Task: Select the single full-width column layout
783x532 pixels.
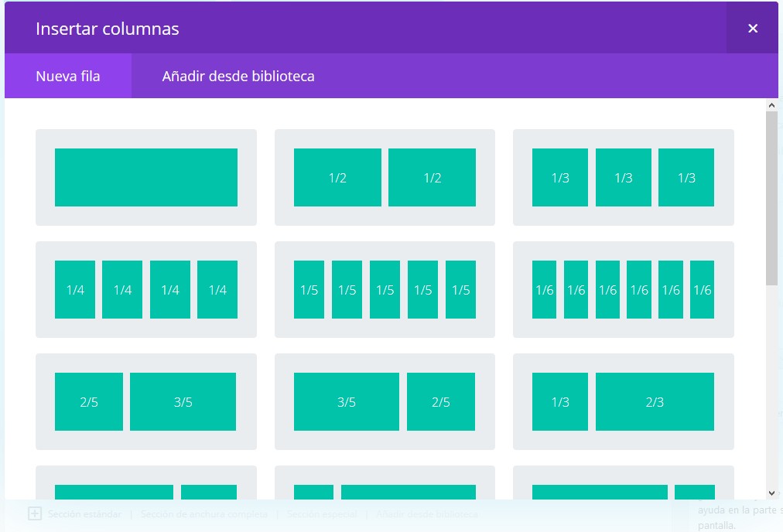Action: [x=146, y=177]
